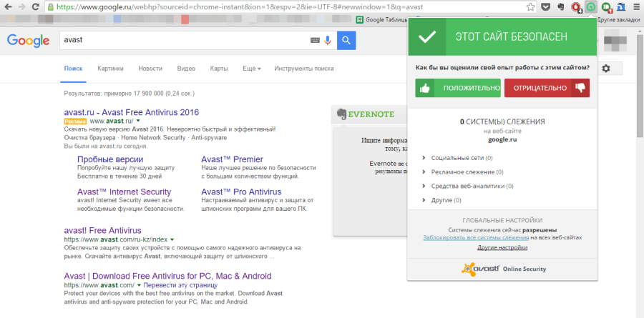Switch to Карты tab
The image size is (644, 318).
218,69
